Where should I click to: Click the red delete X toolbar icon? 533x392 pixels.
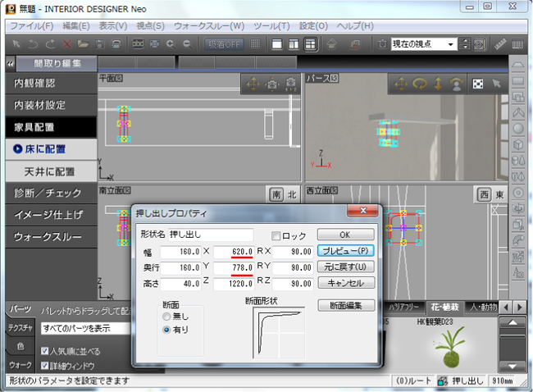pos(67,43)
